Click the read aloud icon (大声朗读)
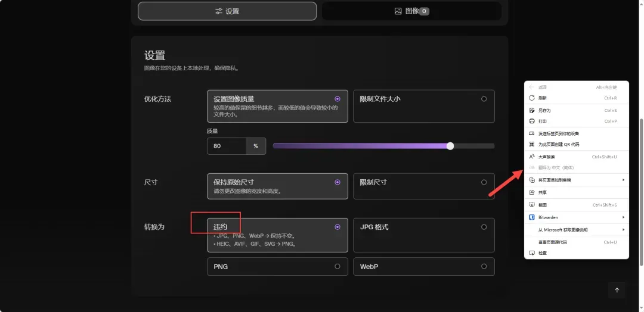The image size is (644, 312). coord(531,157)
